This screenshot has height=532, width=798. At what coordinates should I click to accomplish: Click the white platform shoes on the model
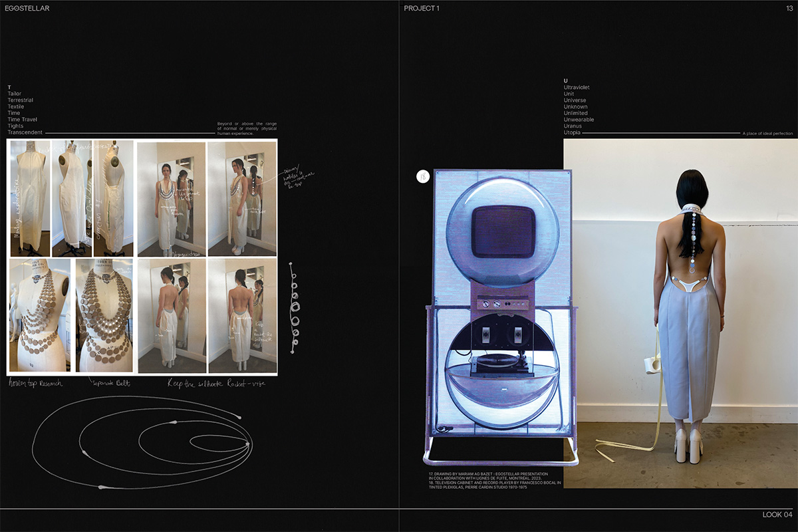[x=689, y=445]
